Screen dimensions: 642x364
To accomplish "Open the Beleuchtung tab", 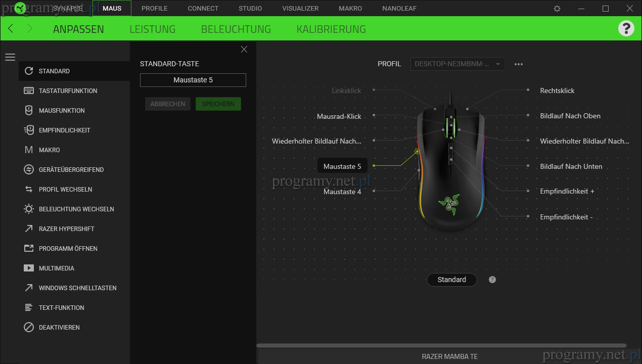I will pos(236,29).
